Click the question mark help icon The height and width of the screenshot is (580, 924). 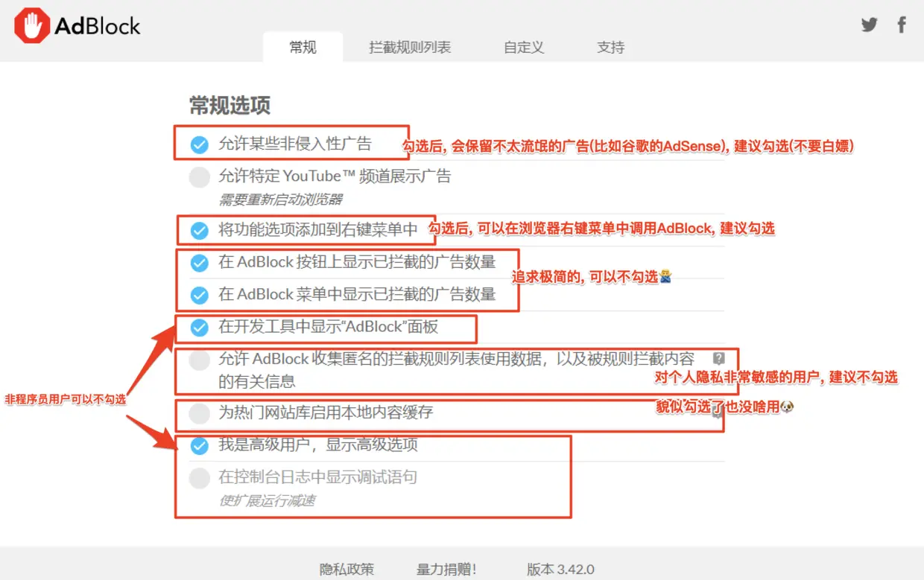(718, 358)
